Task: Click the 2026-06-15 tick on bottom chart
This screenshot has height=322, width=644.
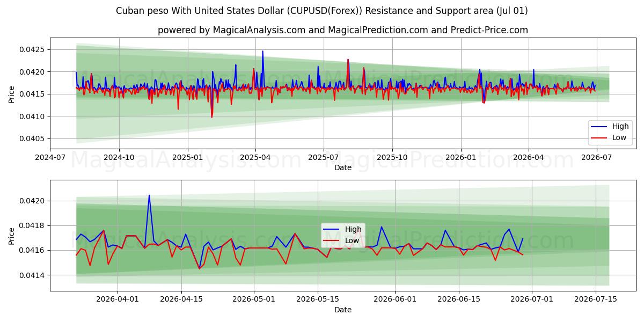Action: click(x=459, y=300)
